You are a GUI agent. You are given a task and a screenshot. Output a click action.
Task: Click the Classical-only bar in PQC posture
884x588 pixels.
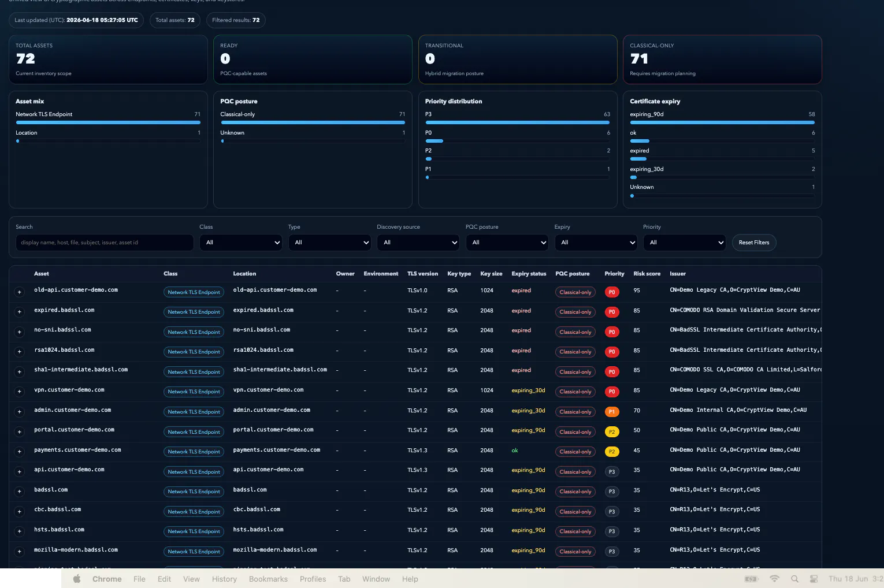point(313,122)
